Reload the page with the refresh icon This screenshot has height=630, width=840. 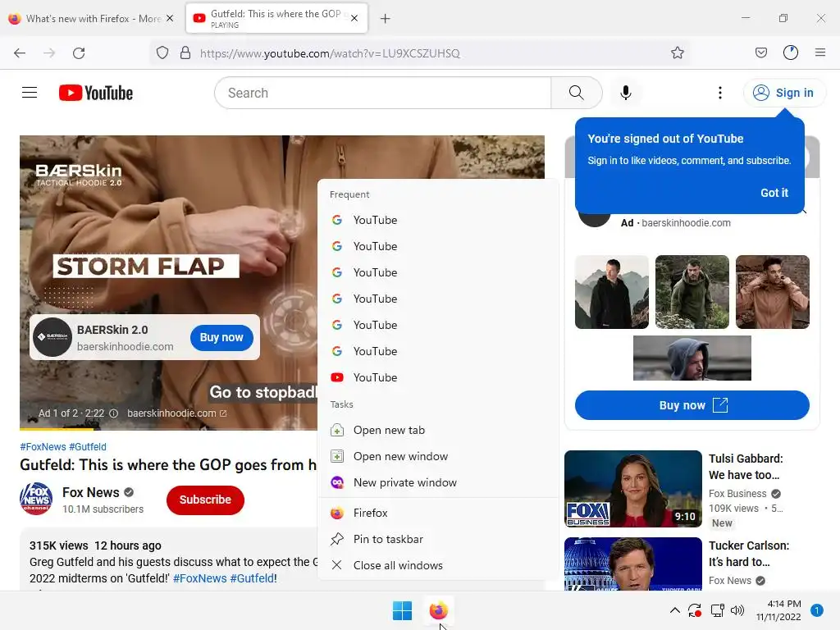click(x=79, y=53)
